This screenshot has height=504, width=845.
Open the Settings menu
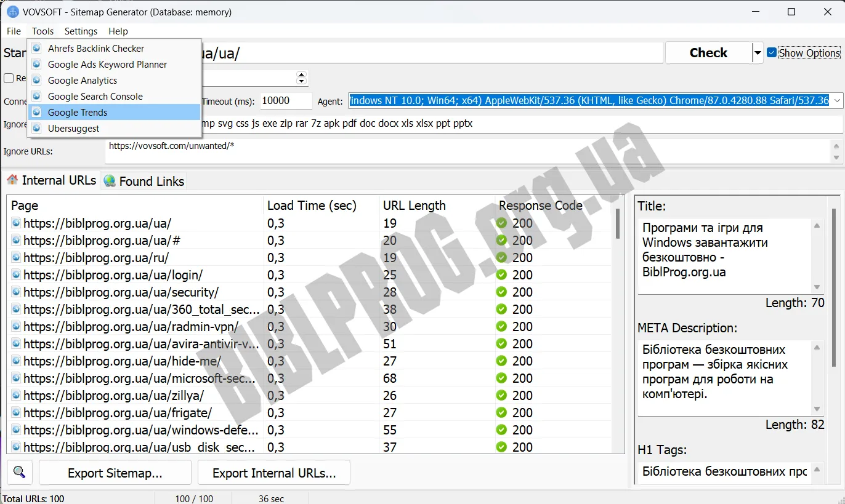click(x=81, y=31)
